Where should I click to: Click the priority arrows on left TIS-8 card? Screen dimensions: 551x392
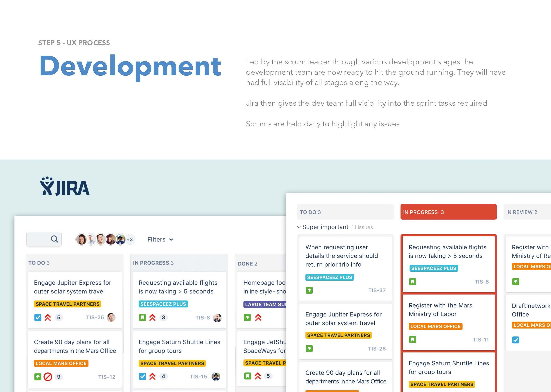(x=153, y=317)
